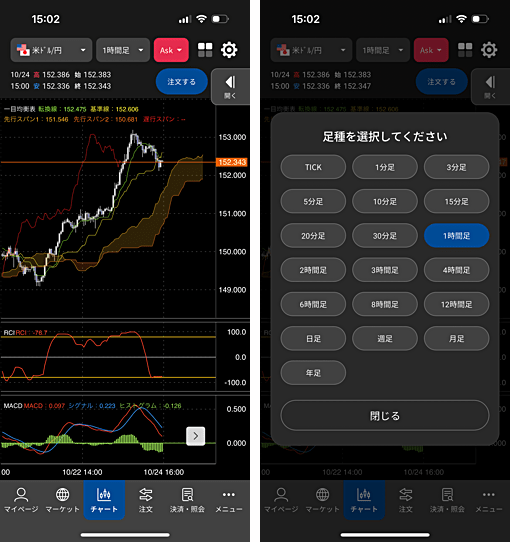
Task: Select TICK in the timeframe dialog
Action: (313, 167)
